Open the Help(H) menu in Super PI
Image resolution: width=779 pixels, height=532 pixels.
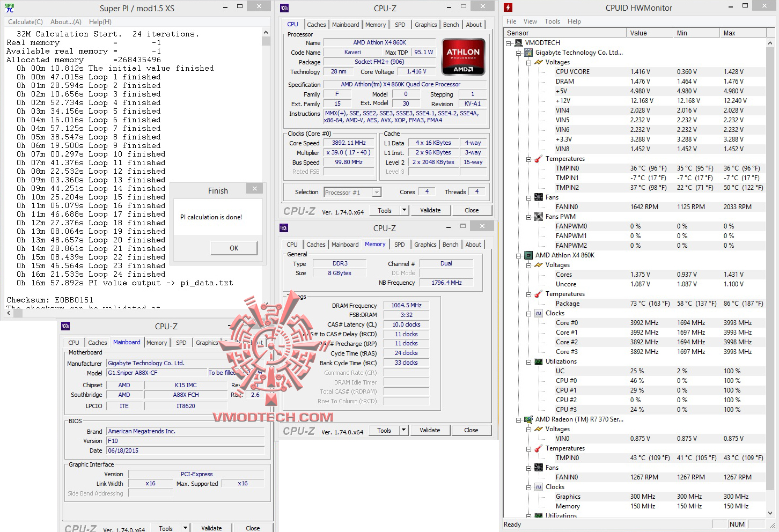click(x=100, y=22)
